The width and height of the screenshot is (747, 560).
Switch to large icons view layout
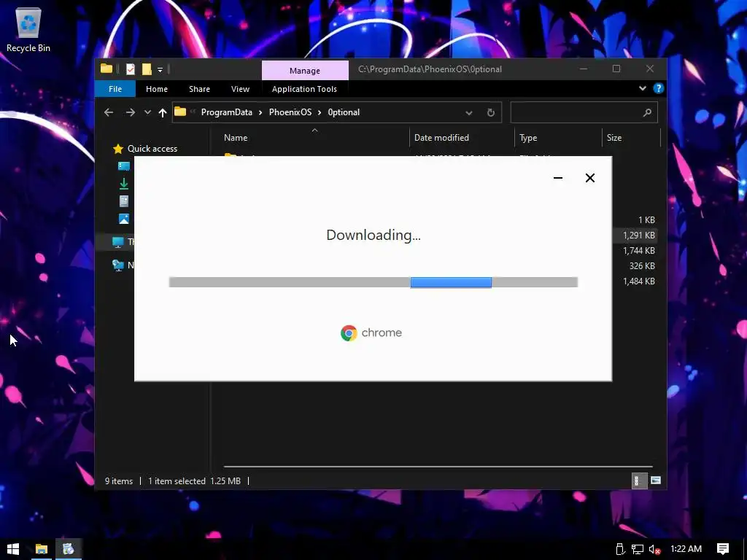tap(656, 481)
